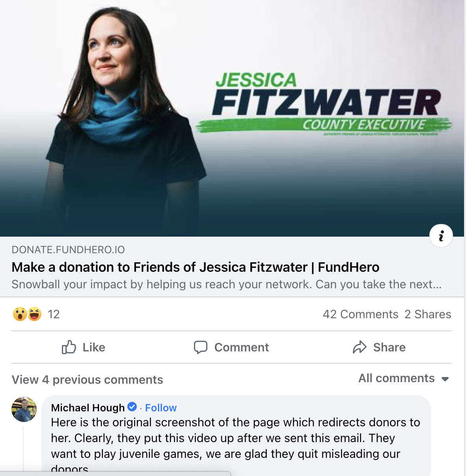Show who reacted via count 12

tap(54, 314)
